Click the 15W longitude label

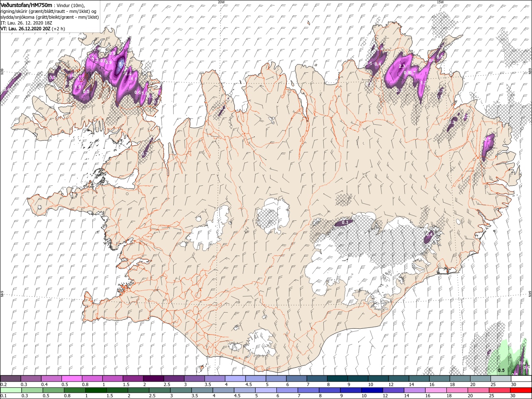click(440, 2)
